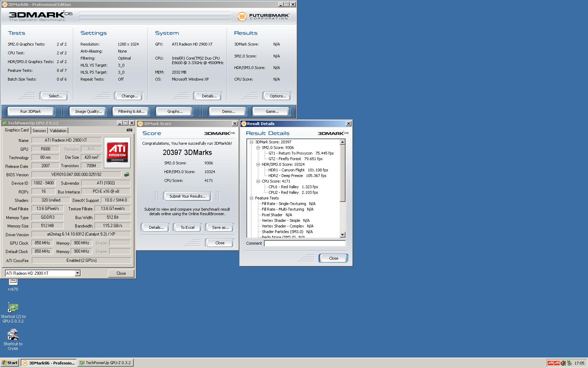Click Select... under Tests

click(x=54, y=96)
